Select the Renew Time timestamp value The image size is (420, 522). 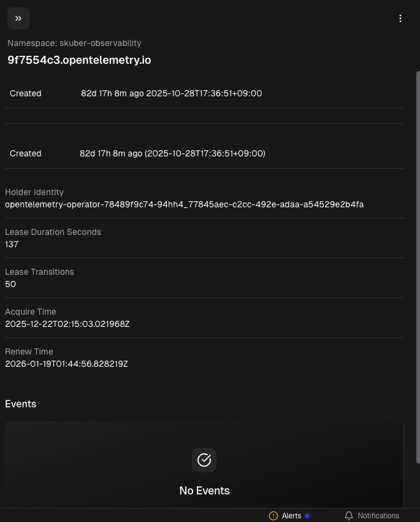[66, 364]
